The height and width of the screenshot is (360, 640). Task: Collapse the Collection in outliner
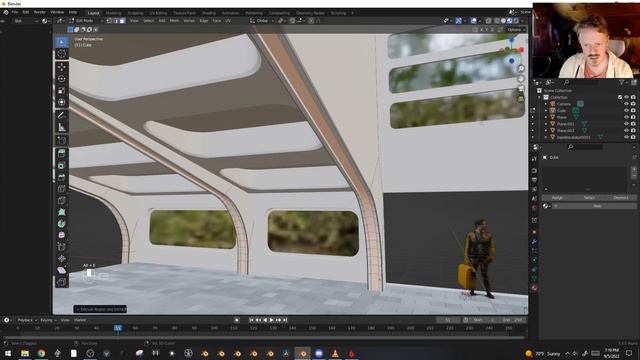[x=540, y=97]
